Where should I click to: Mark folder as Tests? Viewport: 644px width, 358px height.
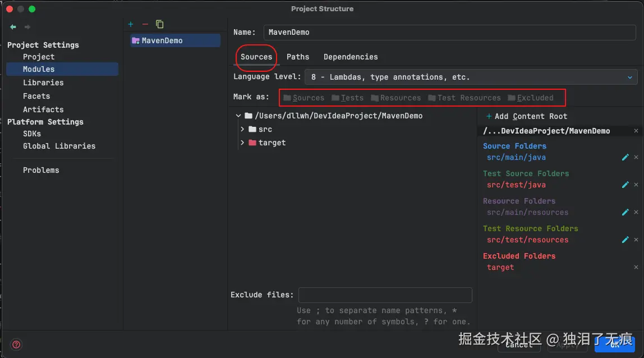[x=348, y=98]
